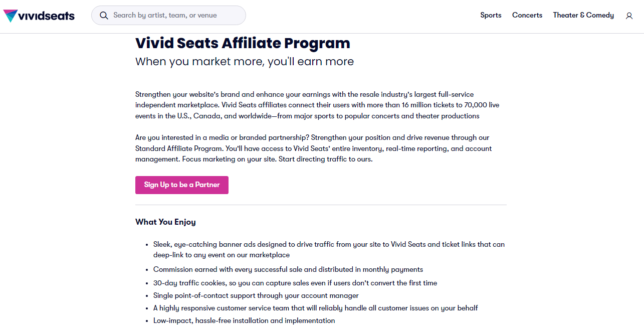Image resolution: width=644 pixels, height=325 pixels.
Task: Click the magnifying glass search icon
Action: pos(104,16)
